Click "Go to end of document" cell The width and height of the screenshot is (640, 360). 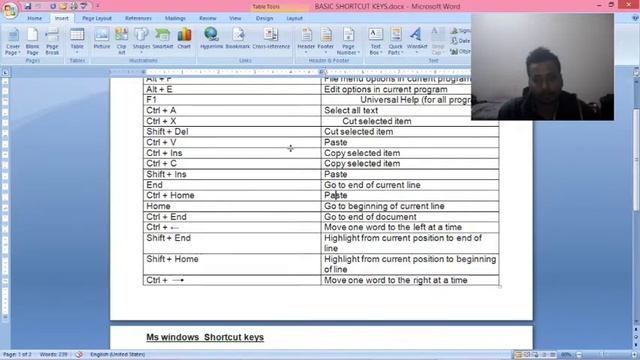410,217
